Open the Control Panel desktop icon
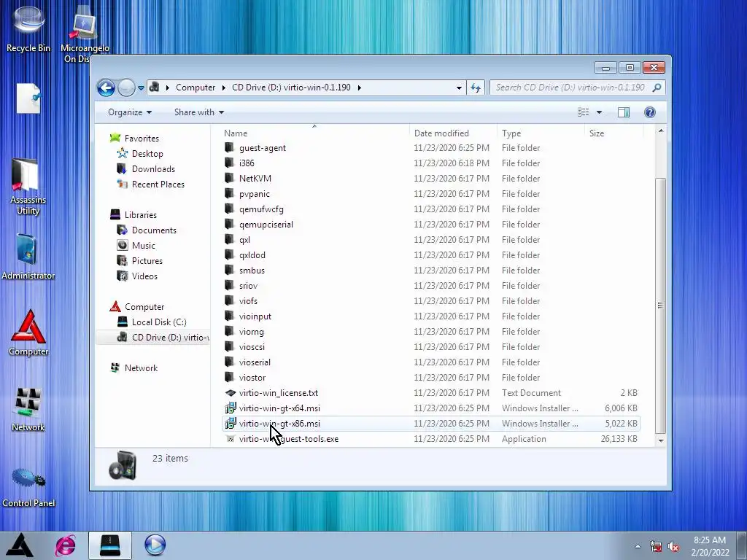Screen dimensions: 747x560 point(28,486)
